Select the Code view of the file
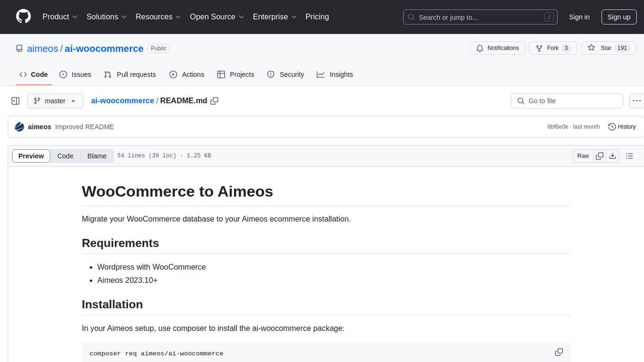The width and height of the screenshot is (644, 362). pyautogui.click(x=65, y=156)
